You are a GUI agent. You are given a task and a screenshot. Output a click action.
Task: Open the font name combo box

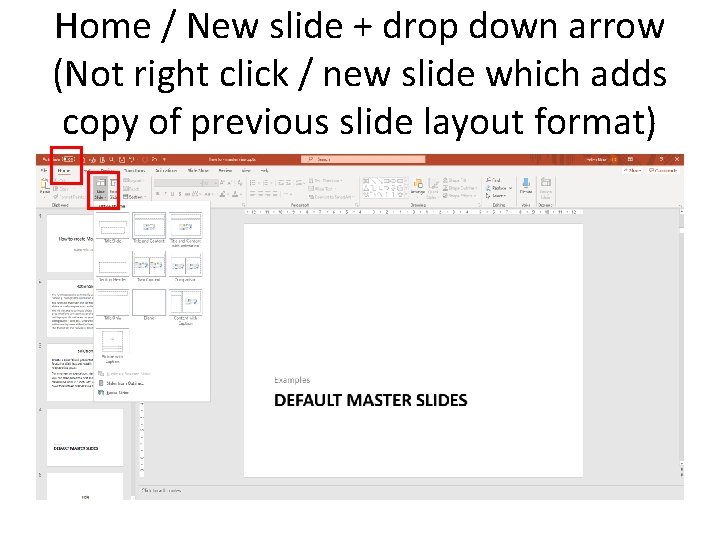point(177,183)
